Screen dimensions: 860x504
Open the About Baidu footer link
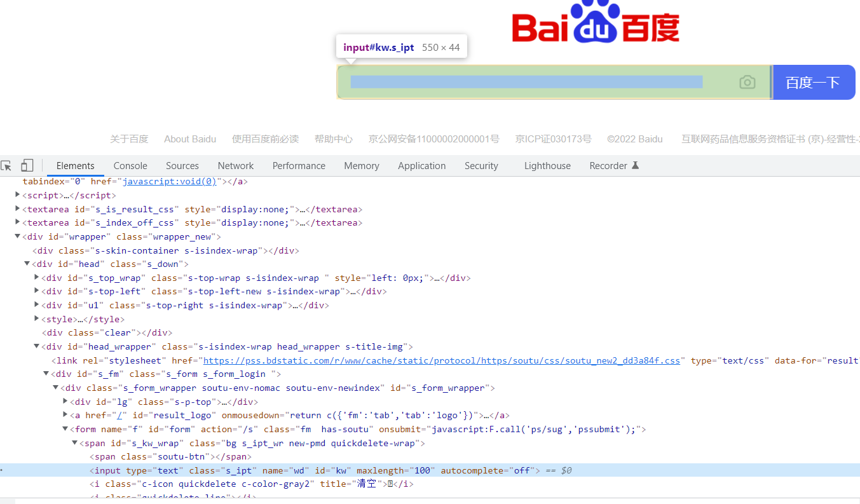coord(190,139)
